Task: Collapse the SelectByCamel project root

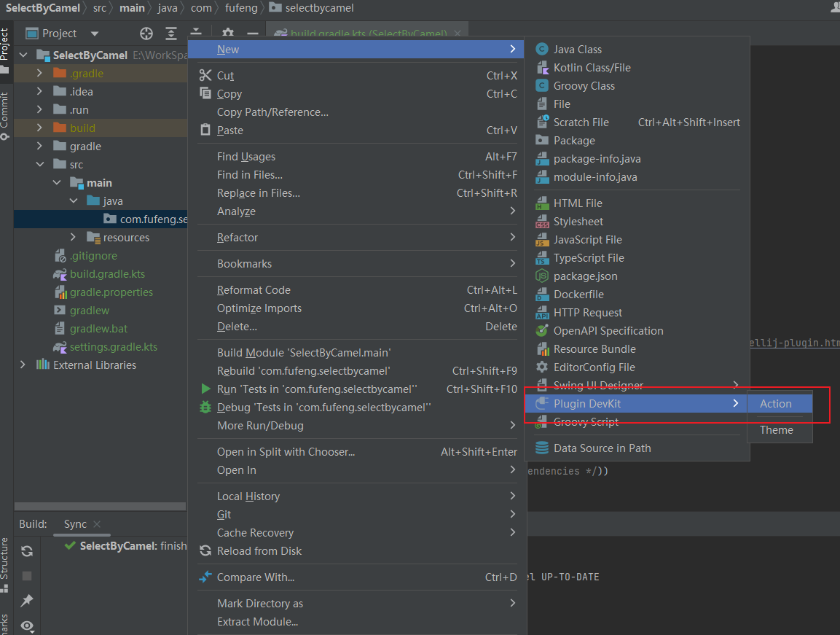Action: pos(23,55)
